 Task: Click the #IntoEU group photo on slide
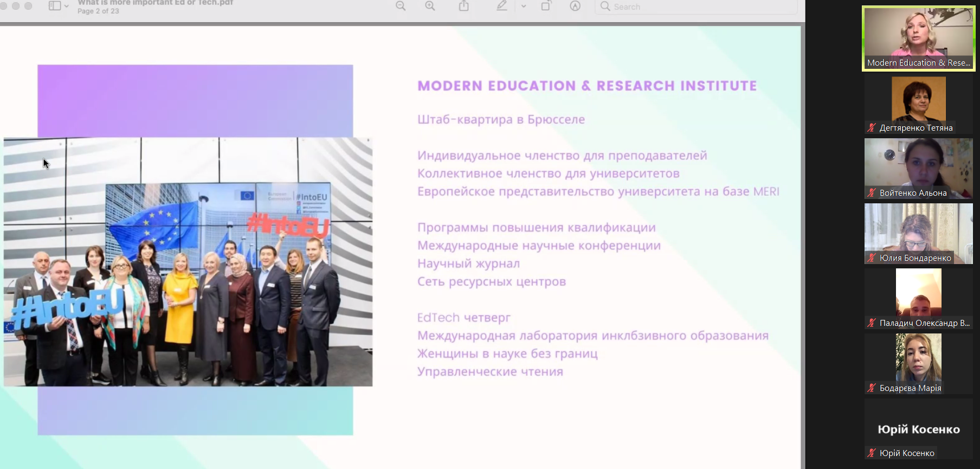point(188,262)
